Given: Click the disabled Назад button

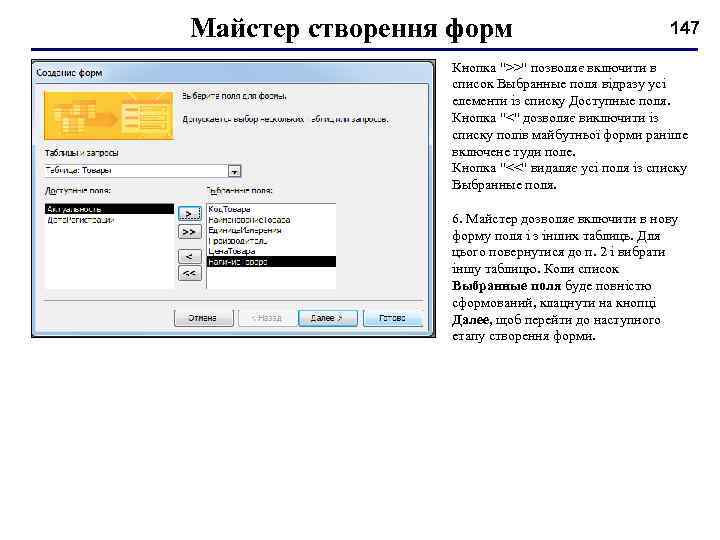Looking at the screenshot, I should tap(267, 318).
